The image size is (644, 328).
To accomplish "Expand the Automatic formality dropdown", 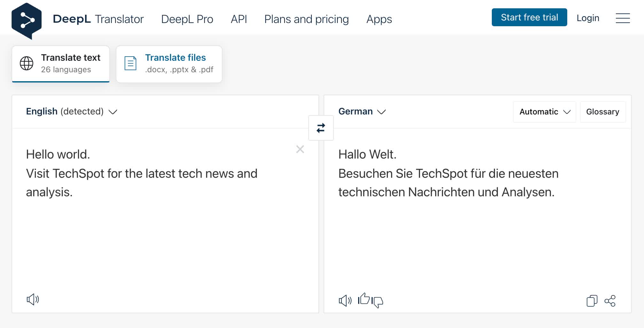I will (x=545, y=112).
